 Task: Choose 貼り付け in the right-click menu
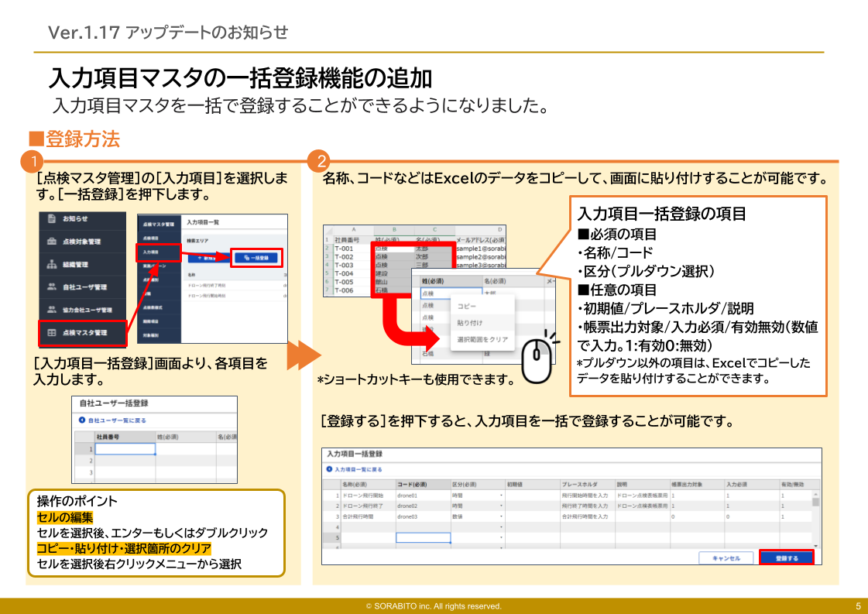pos(469,322)
